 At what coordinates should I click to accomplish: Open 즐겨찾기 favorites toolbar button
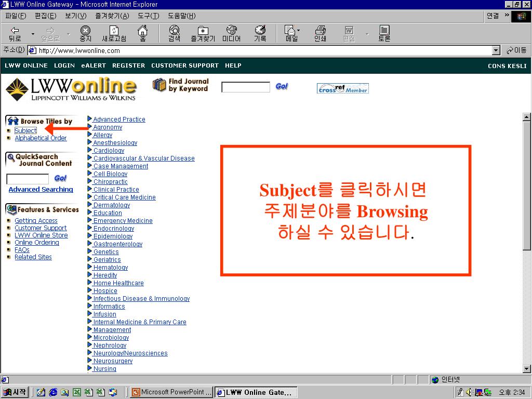tap(203, 34)
